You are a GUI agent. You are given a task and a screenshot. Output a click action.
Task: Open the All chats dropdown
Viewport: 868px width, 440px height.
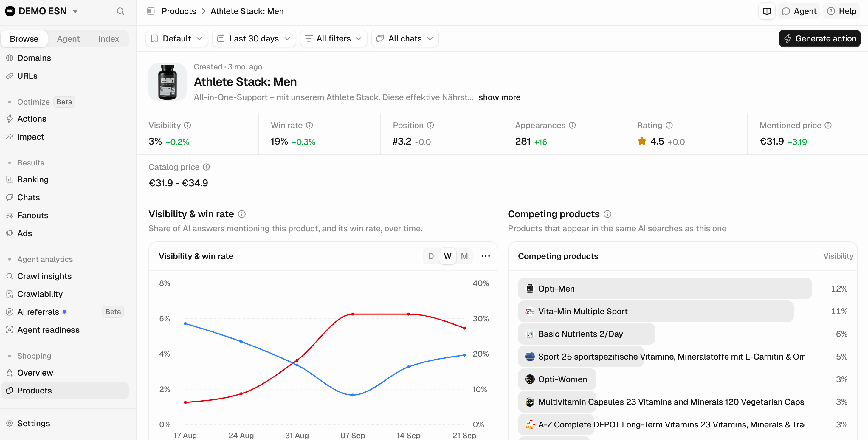[405, 38]
